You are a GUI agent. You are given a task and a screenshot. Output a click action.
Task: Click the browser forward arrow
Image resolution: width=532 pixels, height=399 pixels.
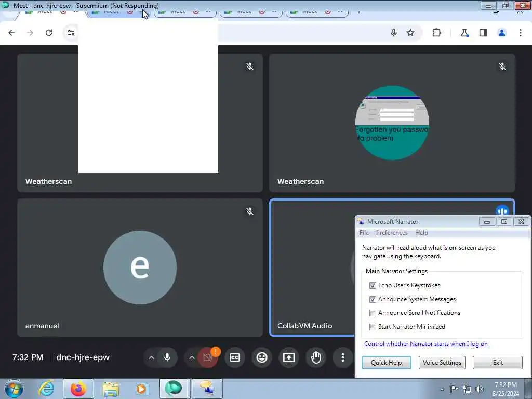(30, 33)
